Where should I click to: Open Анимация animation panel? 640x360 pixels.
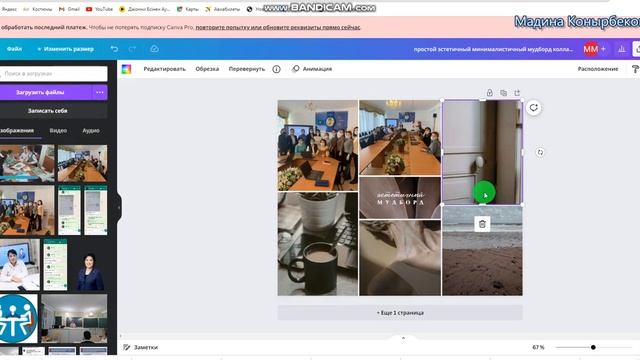click(x=312, y=69)
